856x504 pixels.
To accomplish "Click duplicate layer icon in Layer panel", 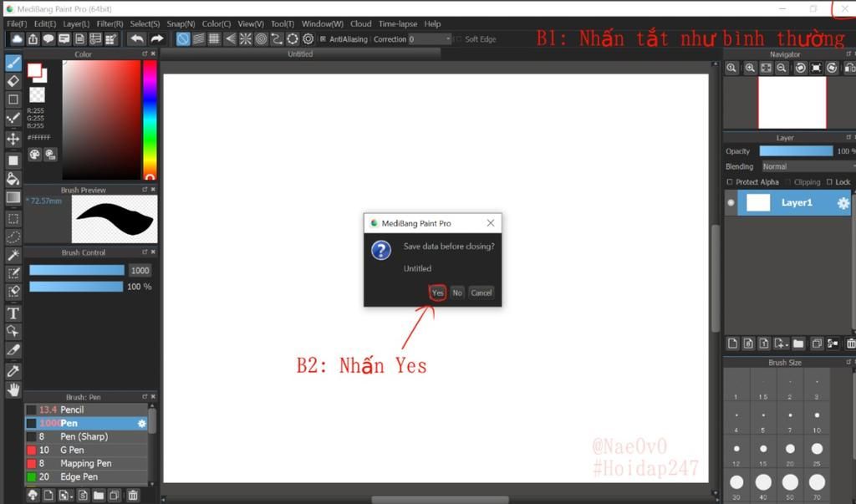I will coord(817,344).
